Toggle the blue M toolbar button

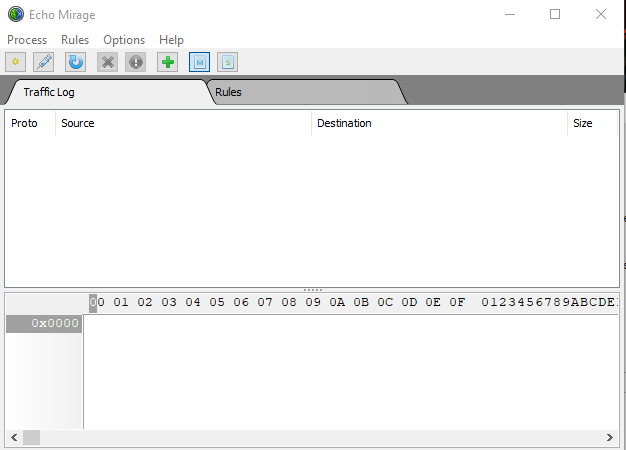[x=200, y=62]
